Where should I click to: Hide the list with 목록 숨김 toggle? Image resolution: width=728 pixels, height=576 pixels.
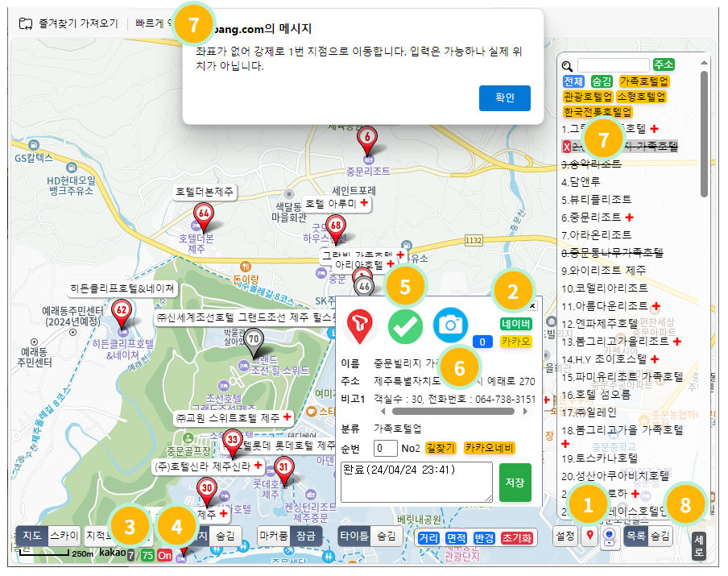click(660, 535)
